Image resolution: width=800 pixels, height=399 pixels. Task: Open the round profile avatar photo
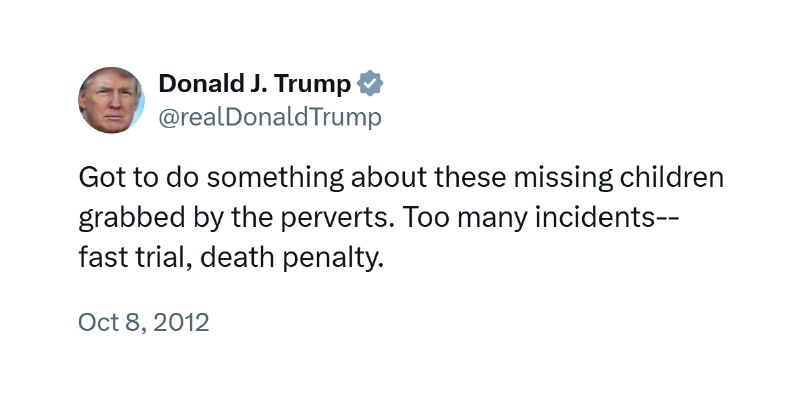coord(111,100)
